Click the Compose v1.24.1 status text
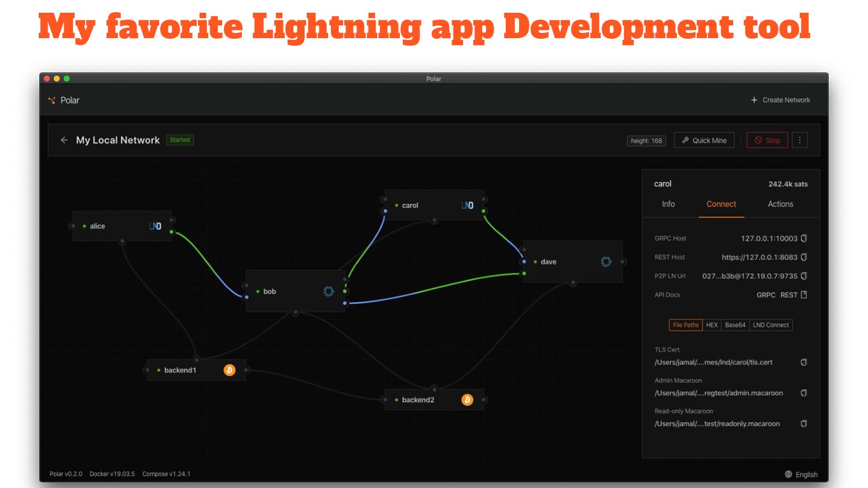 coord(166,474)
